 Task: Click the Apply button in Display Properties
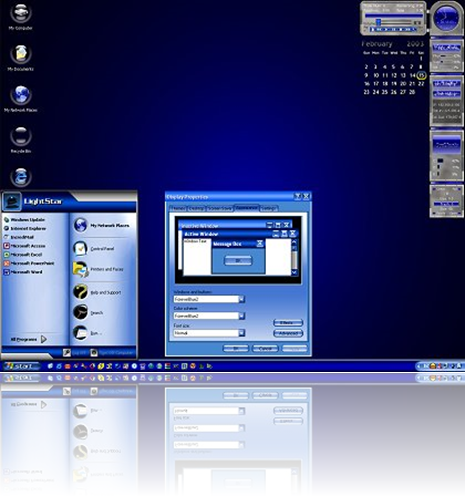click(x=294, y=349)
